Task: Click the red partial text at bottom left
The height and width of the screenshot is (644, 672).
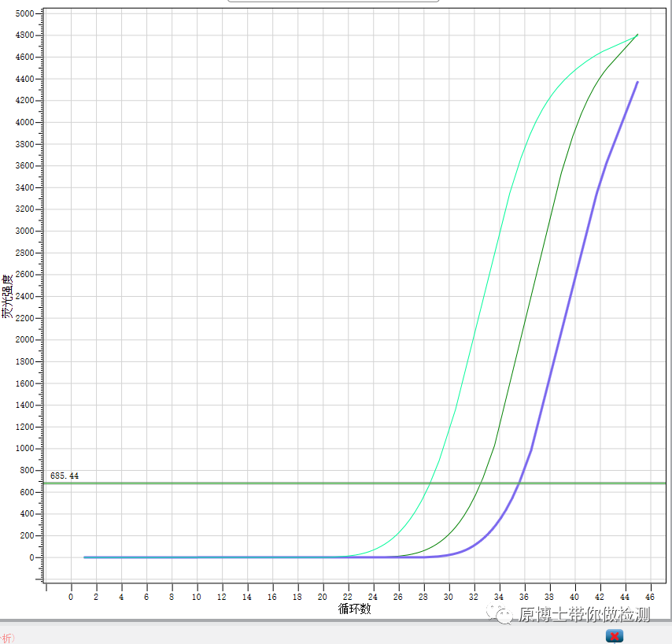Action: point(7,638)
